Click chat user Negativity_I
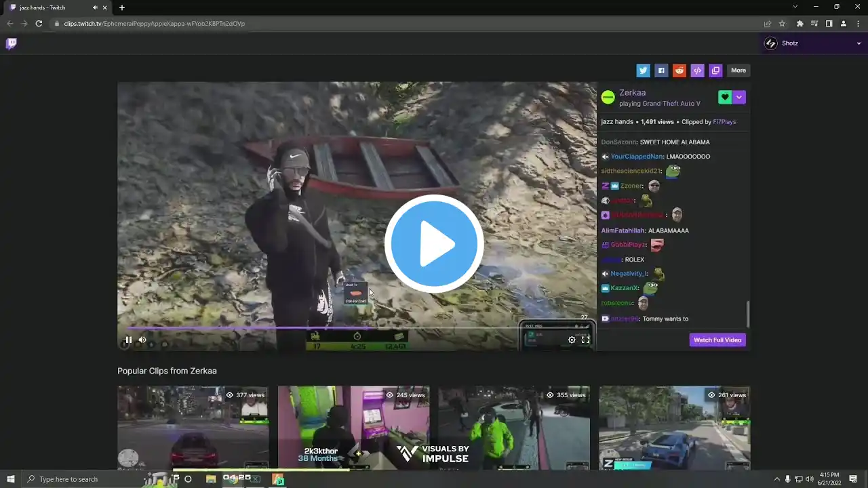This screenshot has width=868, height=488. (x=628, y=274)
